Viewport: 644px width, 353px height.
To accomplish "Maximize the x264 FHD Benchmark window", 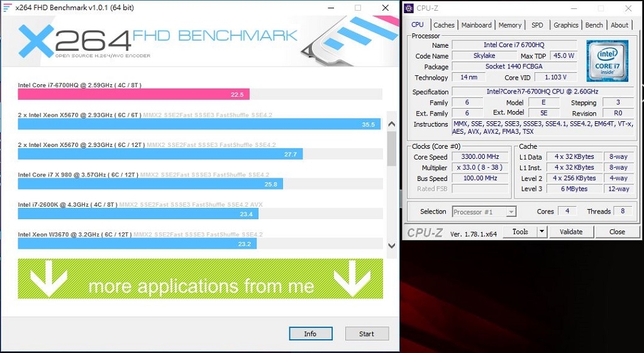I will 358,8.
